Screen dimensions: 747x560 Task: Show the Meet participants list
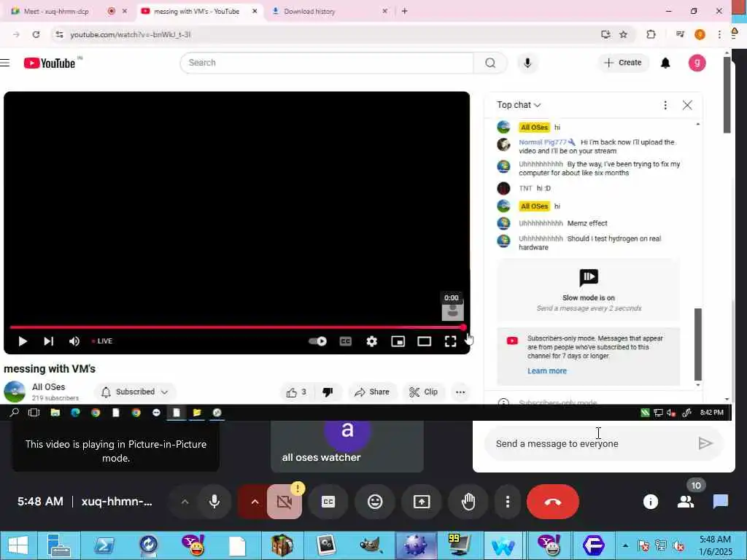686,502
